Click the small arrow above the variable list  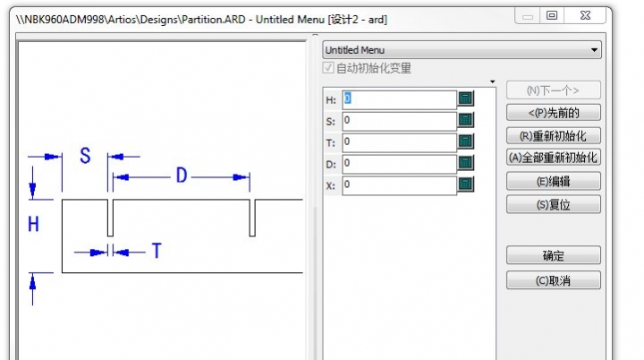pos(491,82)
